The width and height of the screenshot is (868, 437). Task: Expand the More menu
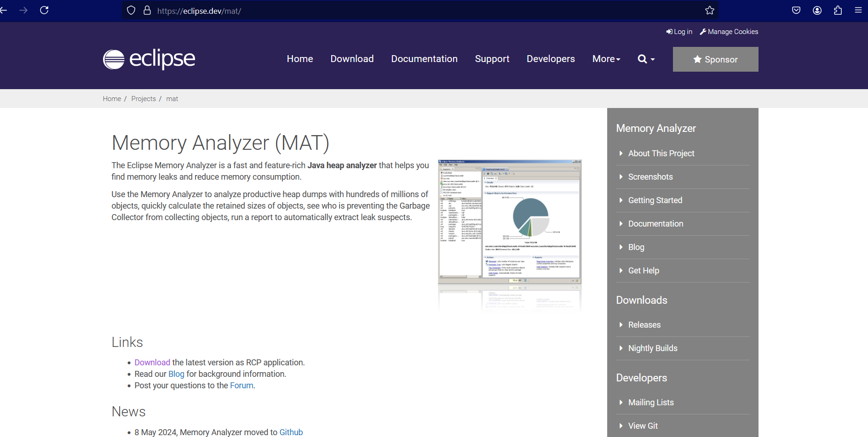[x=606, y=59]
